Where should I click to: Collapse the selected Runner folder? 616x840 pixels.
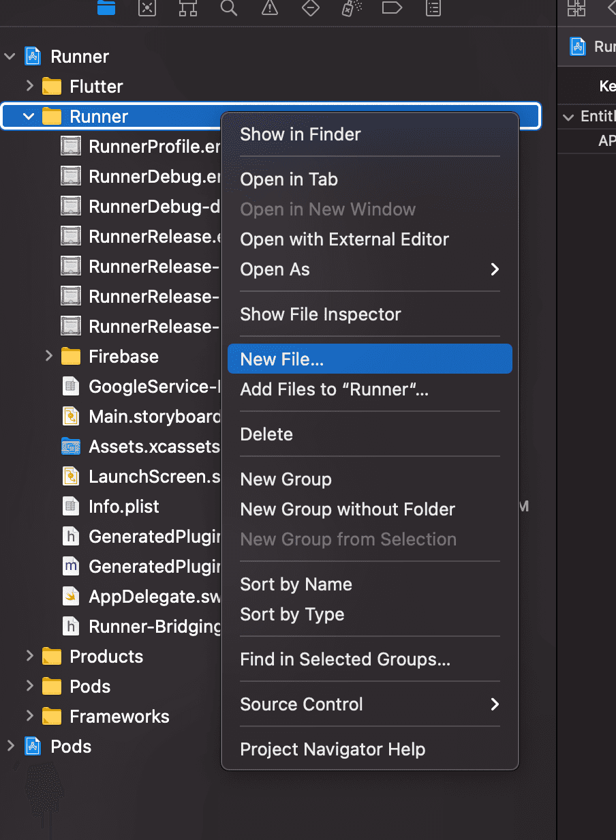tap(29, 117)
